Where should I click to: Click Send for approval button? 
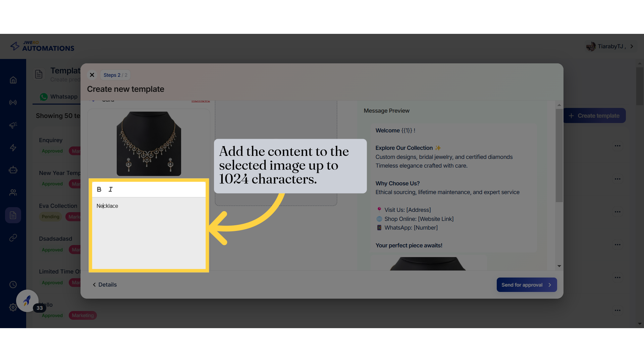[x=526, y=285]
